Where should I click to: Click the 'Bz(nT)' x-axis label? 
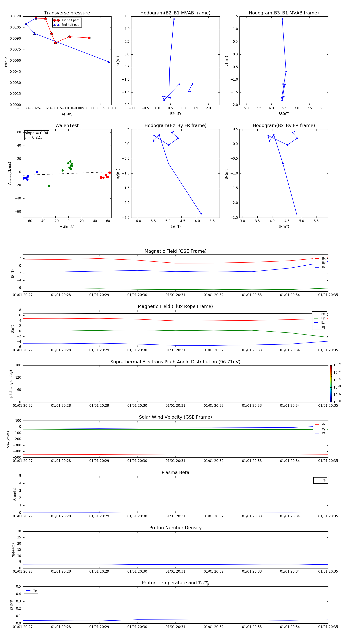click(175, 227)
